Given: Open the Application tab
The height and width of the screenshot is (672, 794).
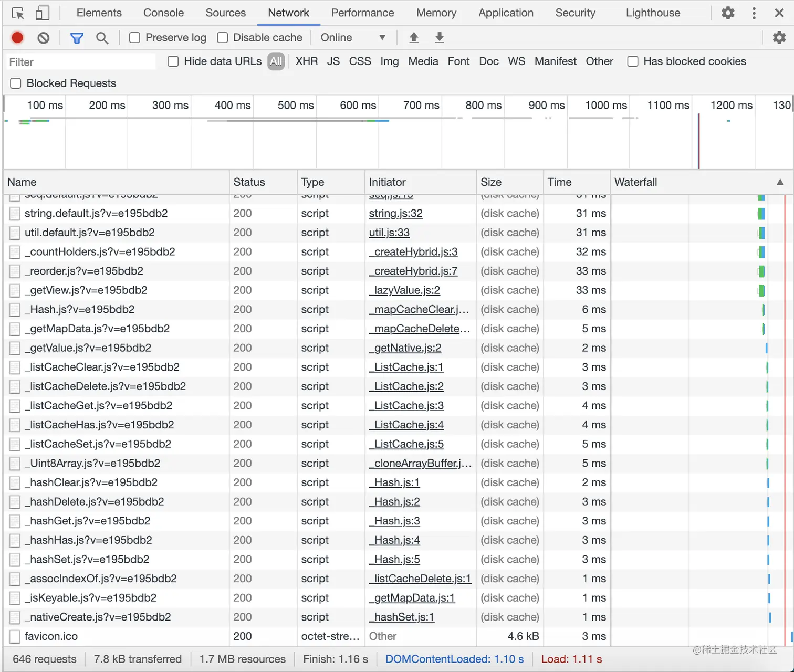Looking at the screenshot, I should coord(506,13).
